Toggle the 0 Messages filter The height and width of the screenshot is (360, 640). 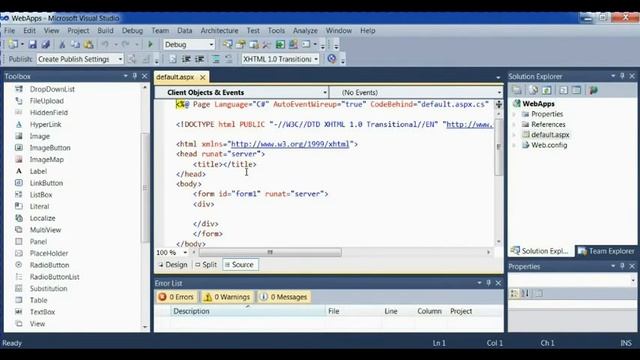(283, 297)
